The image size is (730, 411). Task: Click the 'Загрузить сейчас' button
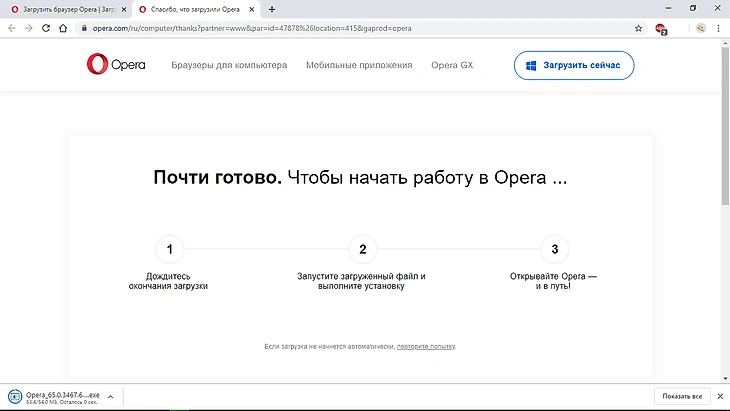pyautogui.click(x=574, y=65)
